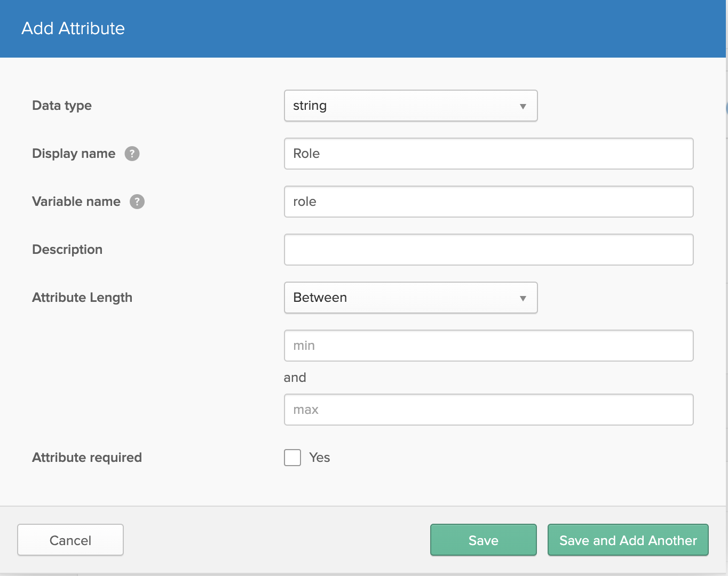Focus the Variable name field containing role
The image size is (728, 576).
489,202
